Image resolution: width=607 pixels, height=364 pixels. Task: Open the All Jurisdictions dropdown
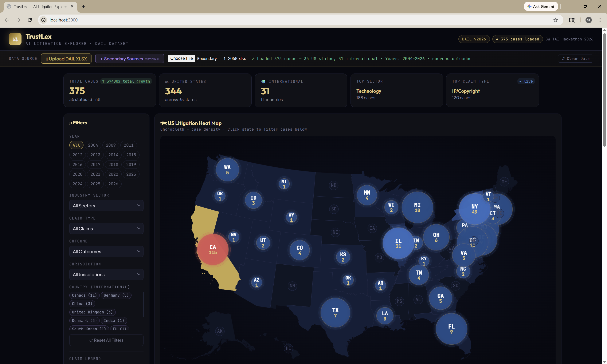click(106, 274)
